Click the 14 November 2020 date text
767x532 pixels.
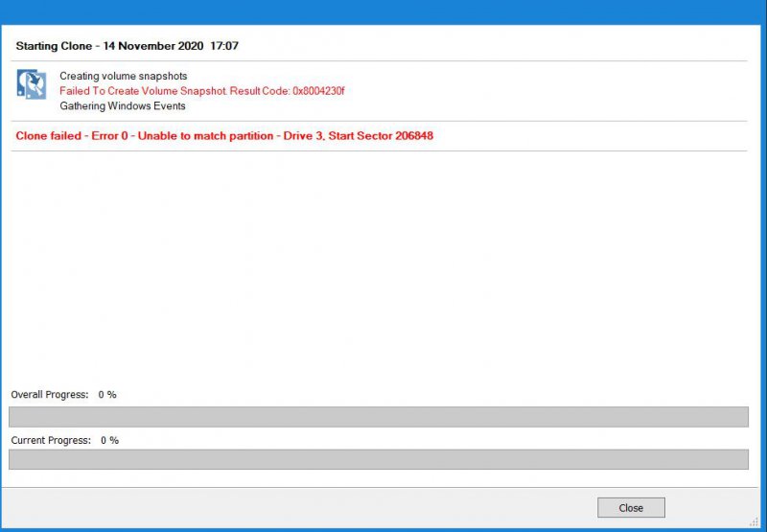point(150,45)
